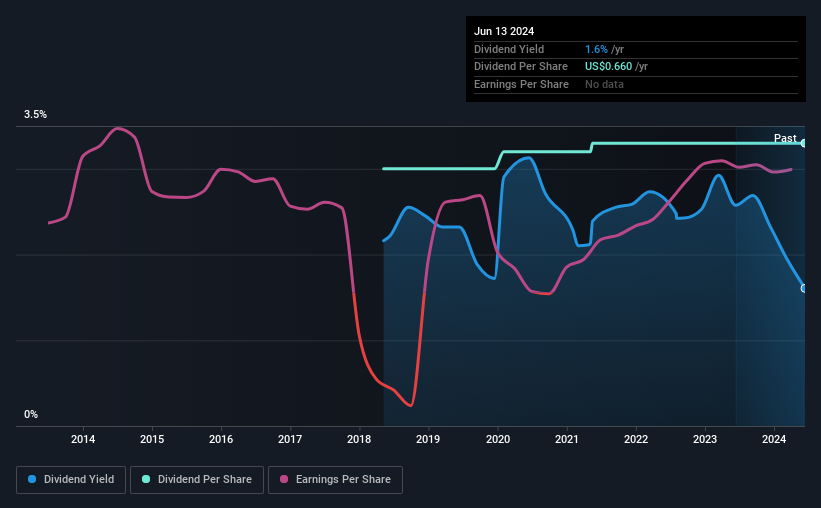This screenshot has width=821, height=508.
Task: Toggle the Dividend Yield legend button
Action: 71,480
